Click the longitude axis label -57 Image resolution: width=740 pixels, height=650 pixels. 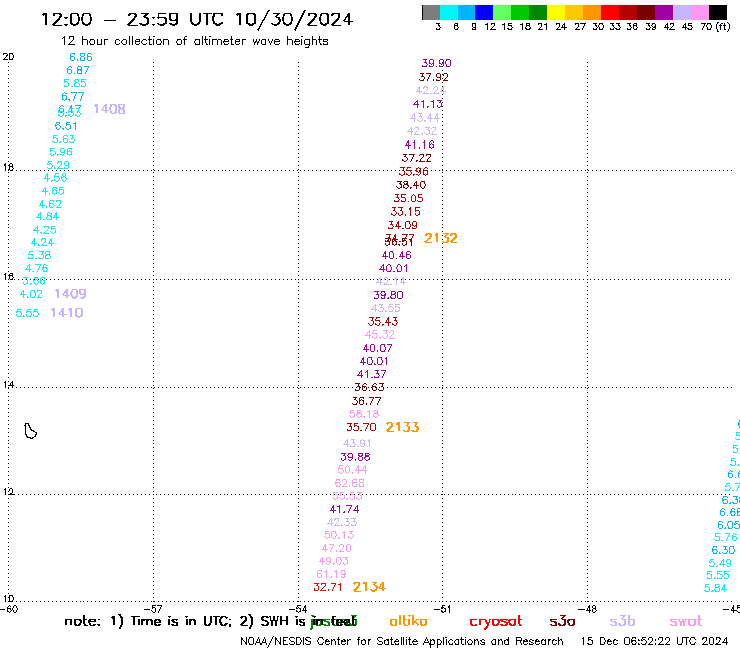click(x=154, y=609)
